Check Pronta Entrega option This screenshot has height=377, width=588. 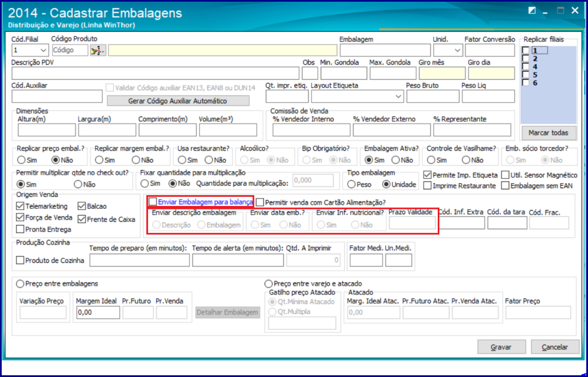pyautogui.click(x=20, y=229)
